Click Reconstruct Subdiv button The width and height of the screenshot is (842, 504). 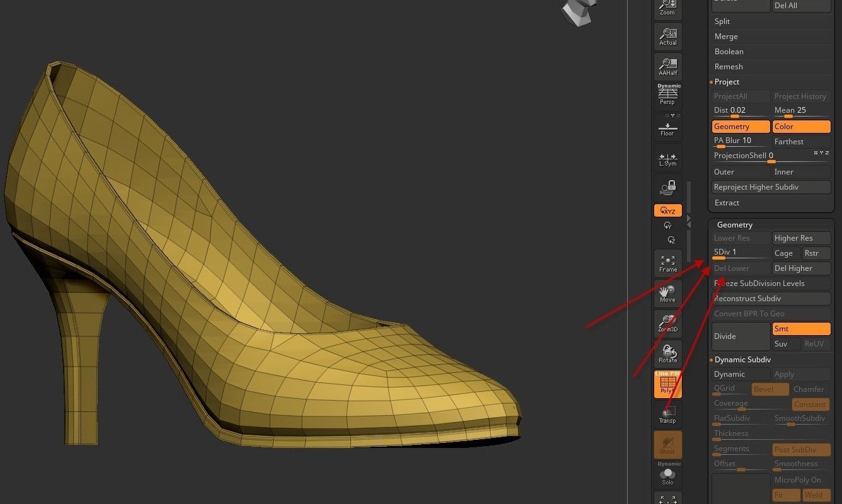coord(771,299)
